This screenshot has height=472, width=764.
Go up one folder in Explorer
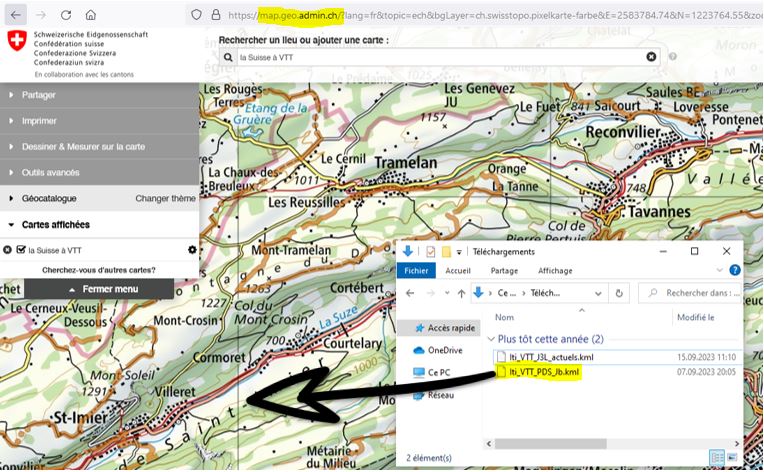(461, 293)
